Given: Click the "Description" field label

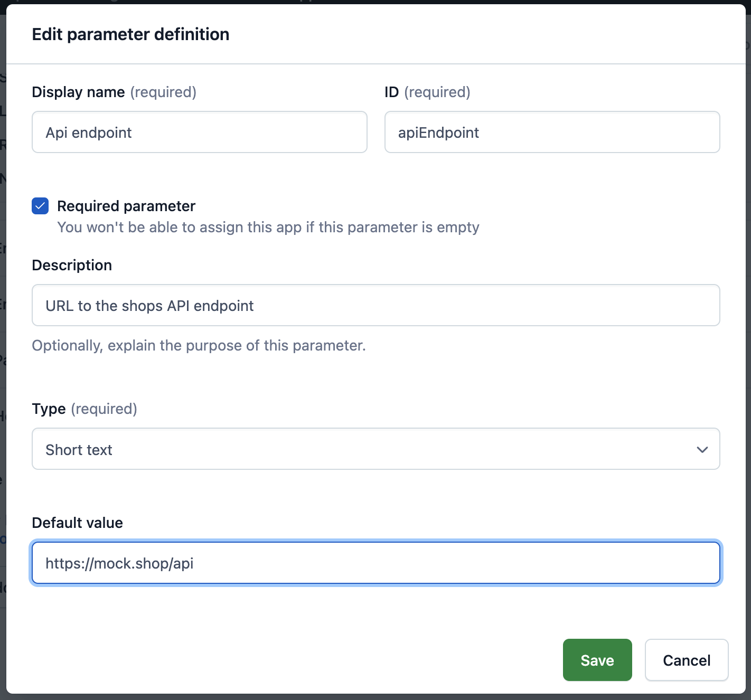Looking at the screenshot, I should pyautogui.click(x=72, y=265).
